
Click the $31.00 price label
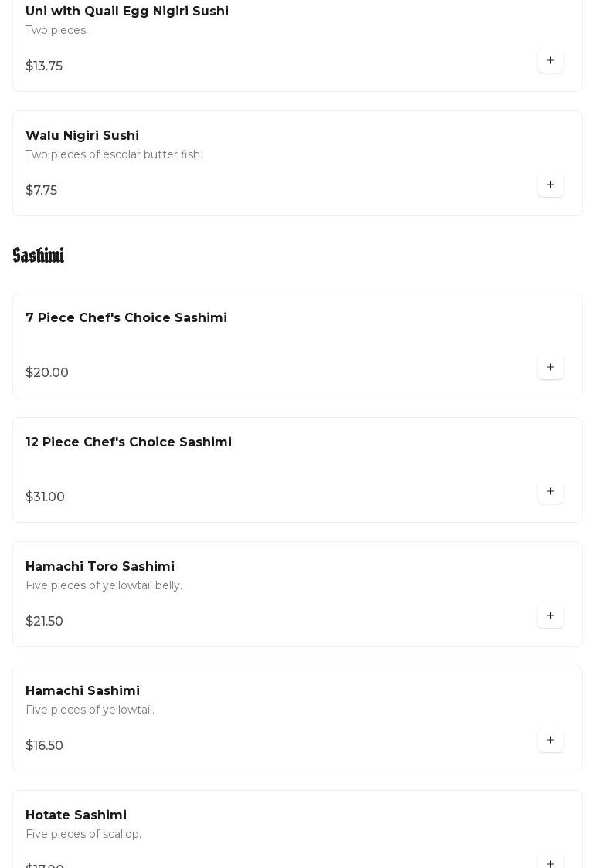coord(45,497)
